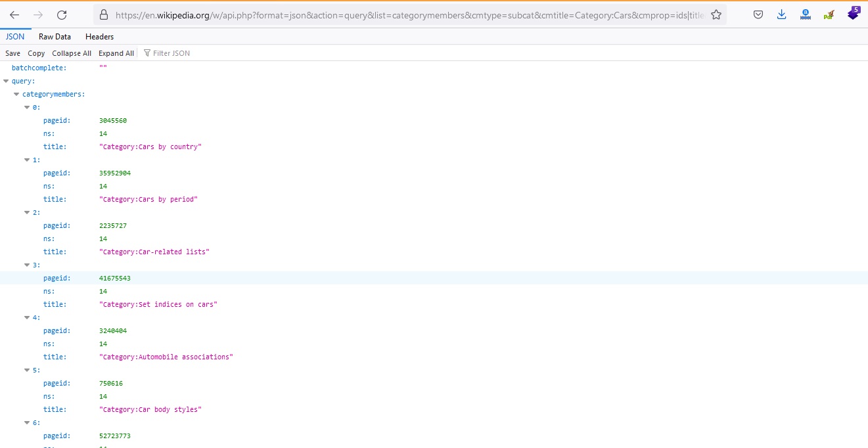Collapse array item 6
The width and height of the screenshot is (868, 448).
pos(27,423)
